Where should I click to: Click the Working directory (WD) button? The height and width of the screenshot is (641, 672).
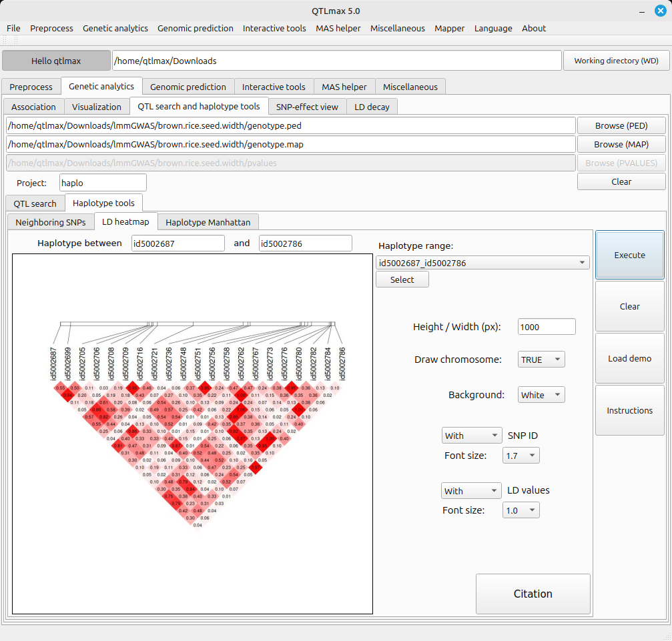click(616, 61)
